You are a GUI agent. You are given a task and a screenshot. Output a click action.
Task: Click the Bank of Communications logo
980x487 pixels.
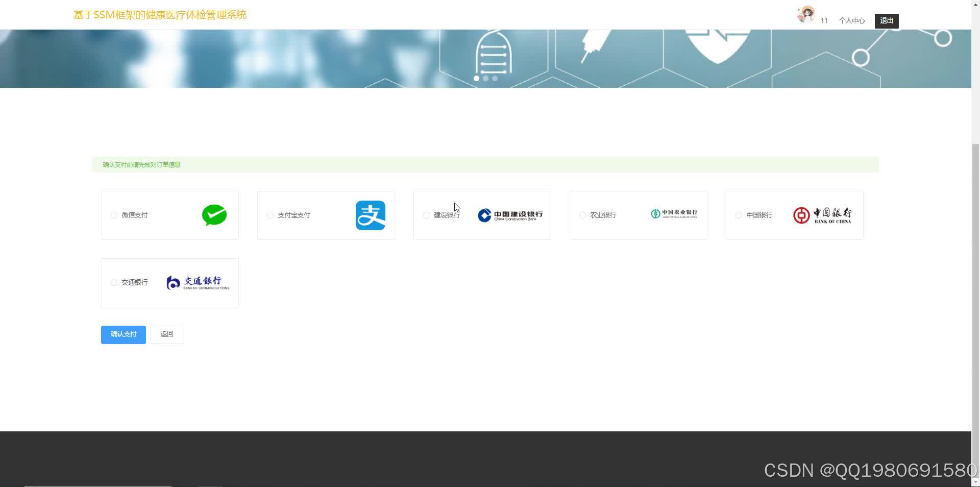pos(198,283)
